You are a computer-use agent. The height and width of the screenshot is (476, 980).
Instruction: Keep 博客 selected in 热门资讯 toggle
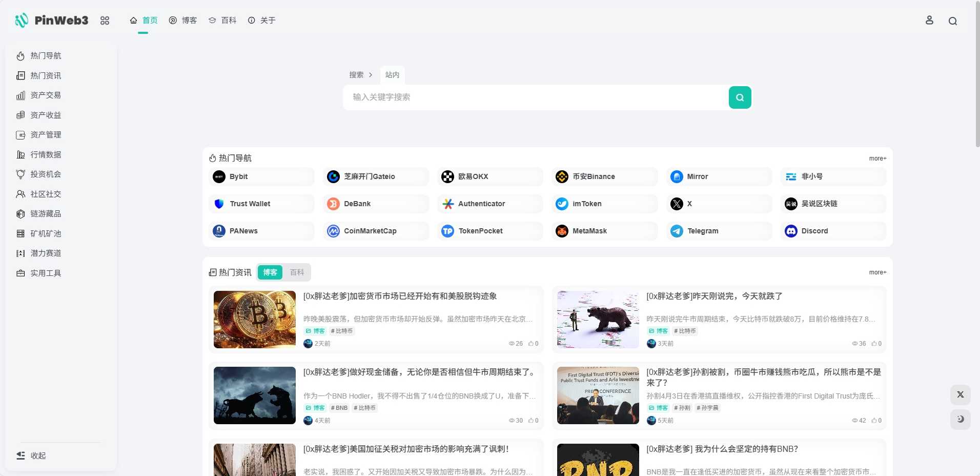point(270,272)
